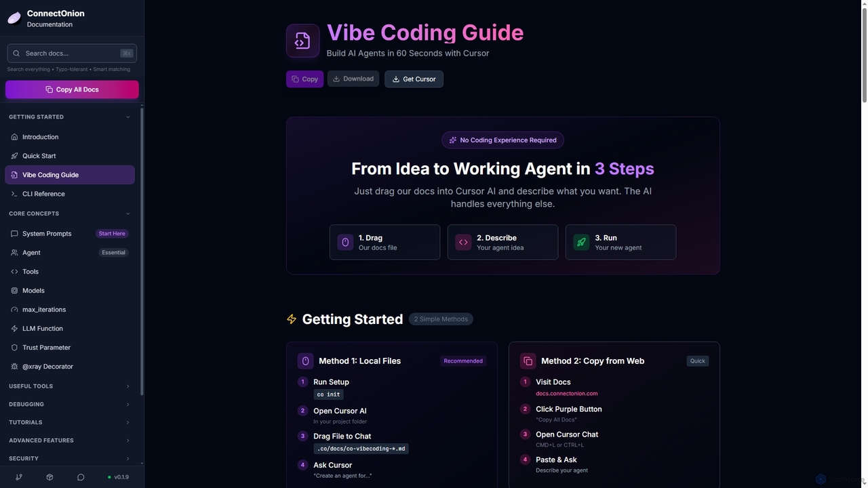Open the Introduction page
The height and width of the screenshot is (488, 868).
[x=69, y=137]
